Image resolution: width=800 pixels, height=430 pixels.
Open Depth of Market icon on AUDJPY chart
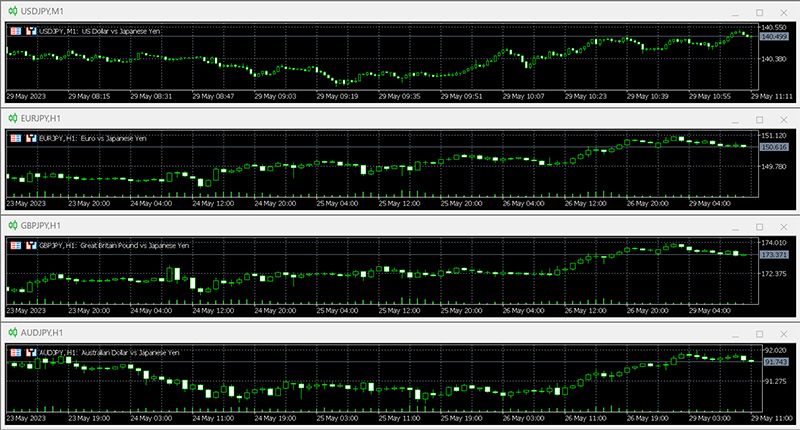point(16,352)
